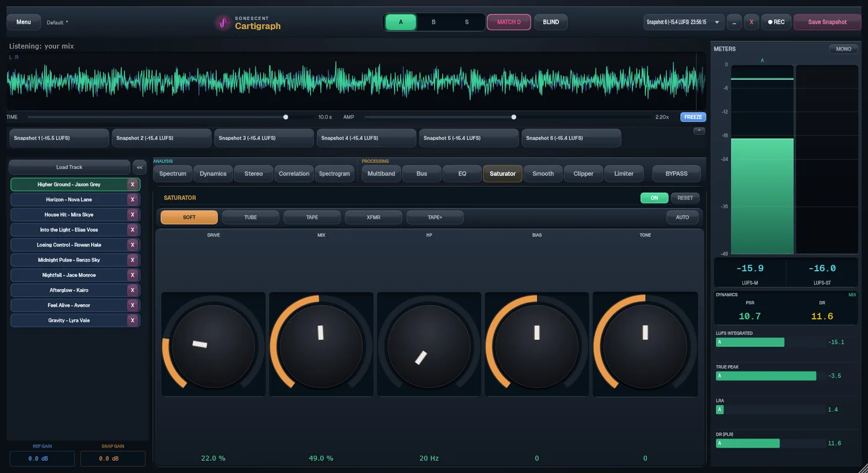Reset saturator settings with RESET

685,198
